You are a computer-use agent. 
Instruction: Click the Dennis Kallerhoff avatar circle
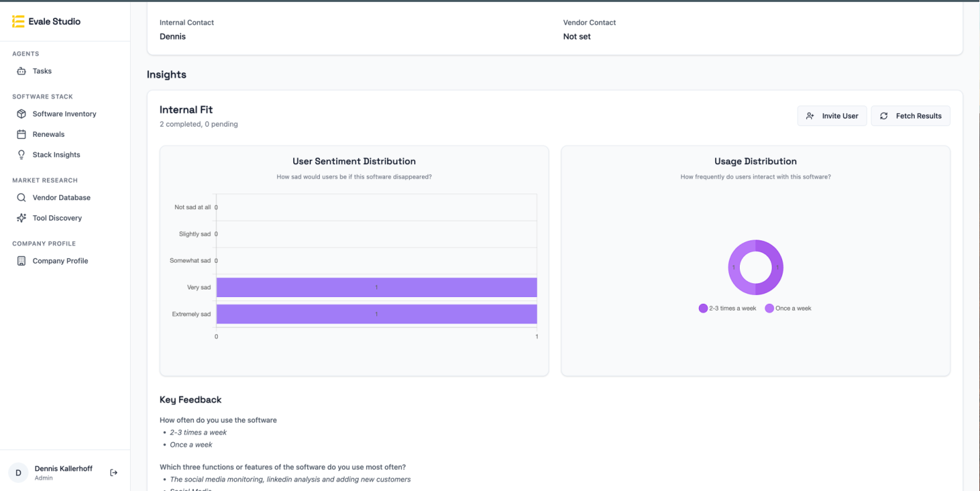(x=18, y=472)
